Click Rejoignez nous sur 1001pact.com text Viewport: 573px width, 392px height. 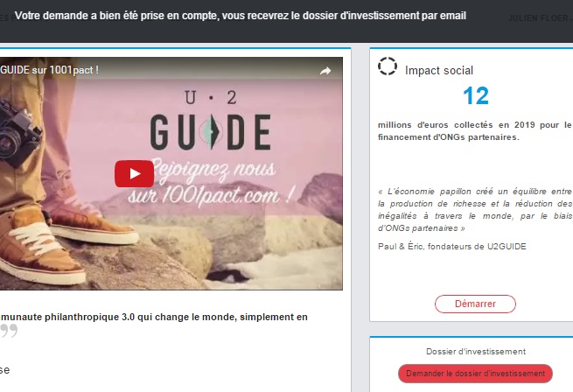(211, 182)
